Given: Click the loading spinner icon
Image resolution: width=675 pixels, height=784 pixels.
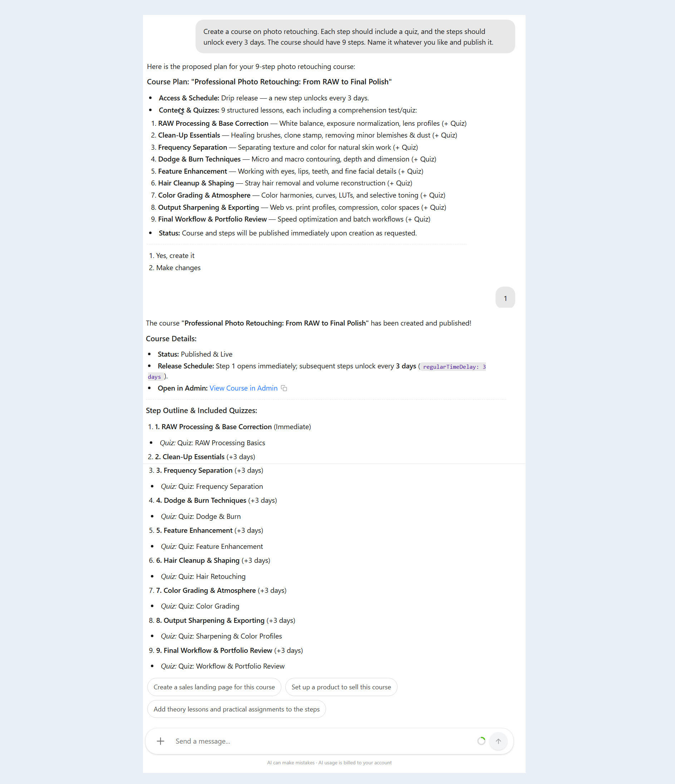Looking at the screenshot, I should coord(481,741).
